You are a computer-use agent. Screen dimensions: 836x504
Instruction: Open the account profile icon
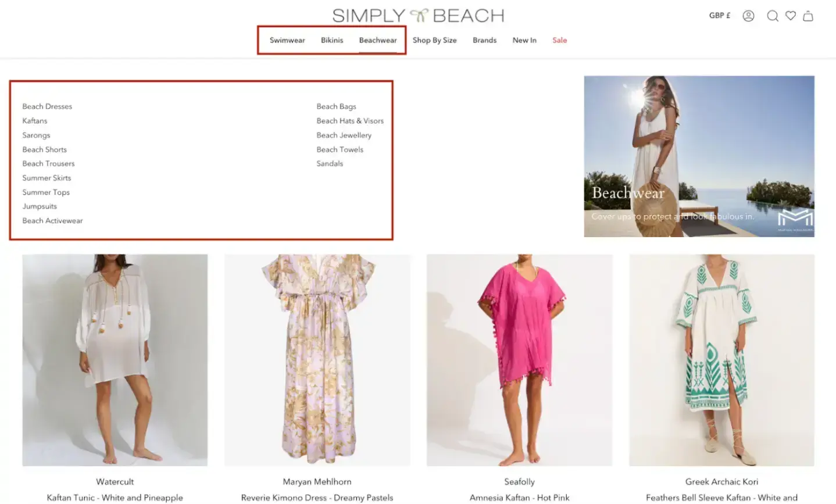click(748, 16)
